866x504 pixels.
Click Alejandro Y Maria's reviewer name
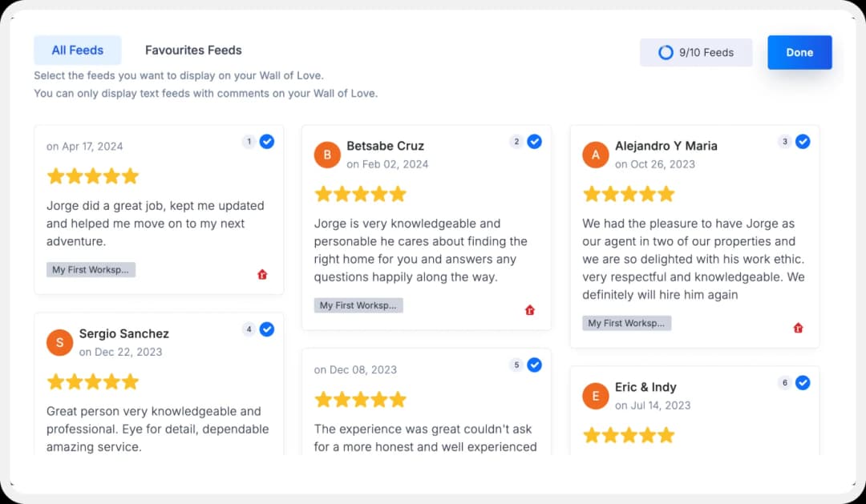666,146
